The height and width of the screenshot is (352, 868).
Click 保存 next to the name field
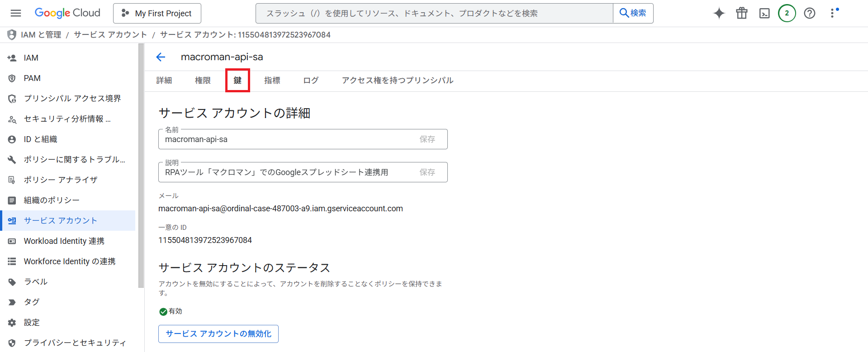(427, 139)
